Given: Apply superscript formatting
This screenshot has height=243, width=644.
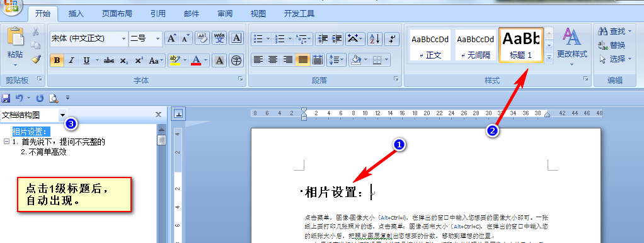Looking at the screenshot, I should [x=139, y=60].
